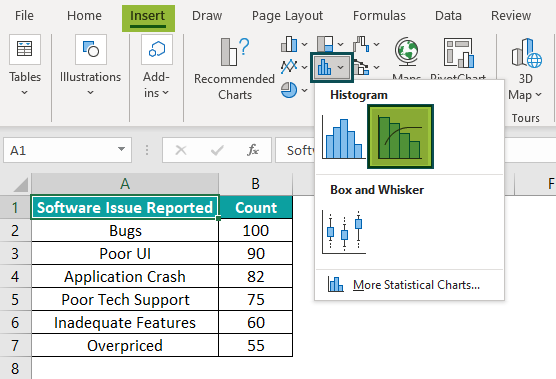
Task: Insert Column or Bar chart icon
Action: 289,44
